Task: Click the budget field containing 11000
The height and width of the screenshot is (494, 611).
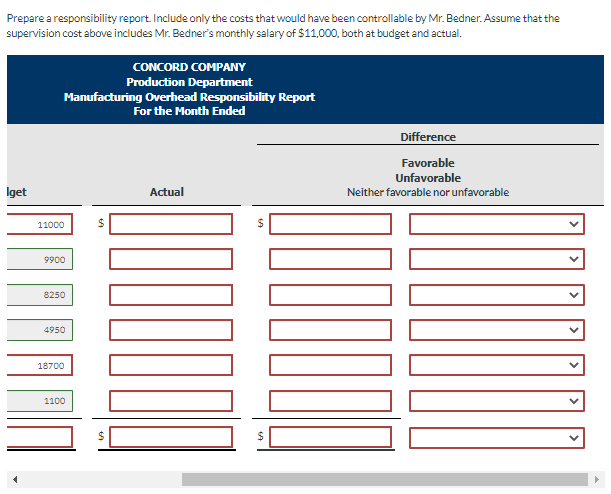Action: click(x=40, y=224)
